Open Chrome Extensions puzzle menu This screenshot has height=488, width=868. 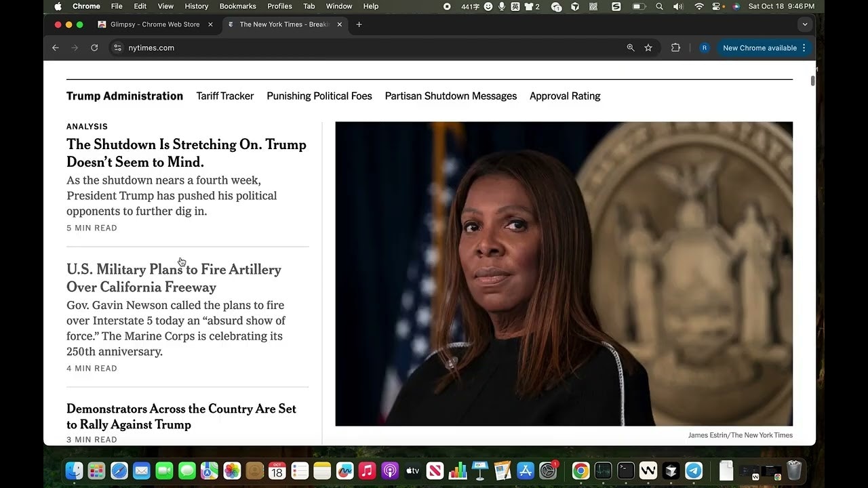click(675, 47)
